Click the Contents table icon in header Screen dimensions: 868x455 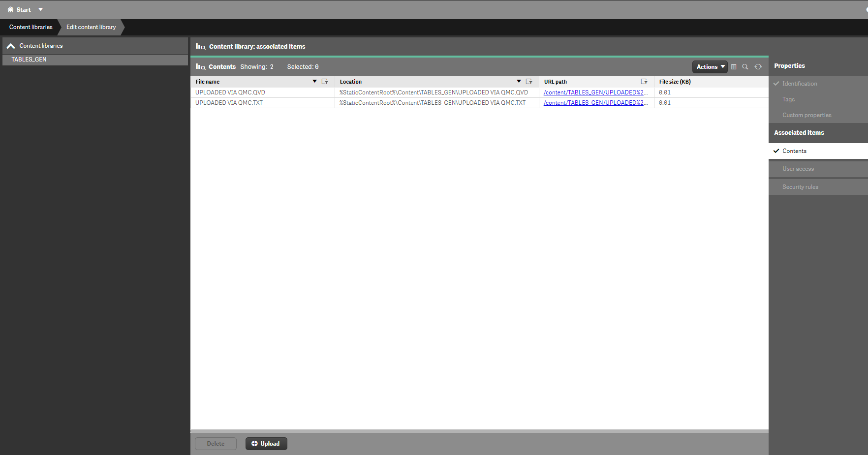click(200, 66)
